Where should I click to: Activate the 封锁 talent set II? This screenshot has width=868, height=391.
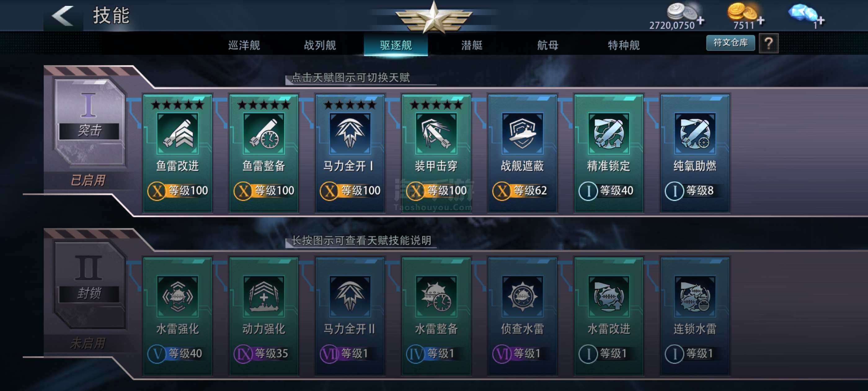coord(89,285)
